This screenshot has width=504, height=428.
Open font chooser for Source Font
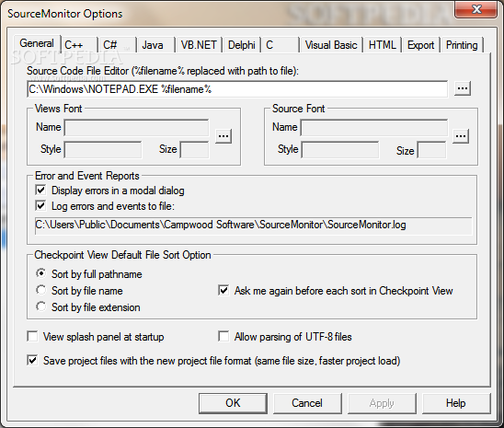pyautogui.click(x=461, y=136)
